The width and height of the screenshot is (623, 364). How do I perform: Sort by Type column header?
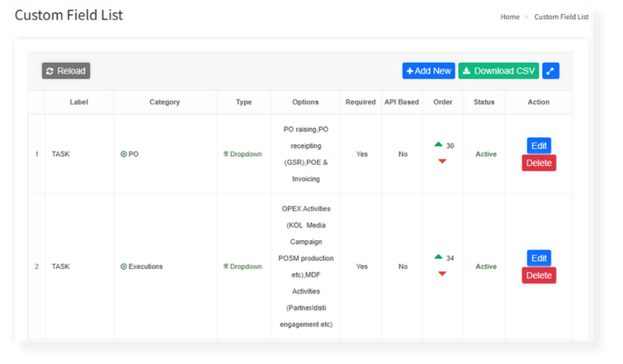click(244, 102)
